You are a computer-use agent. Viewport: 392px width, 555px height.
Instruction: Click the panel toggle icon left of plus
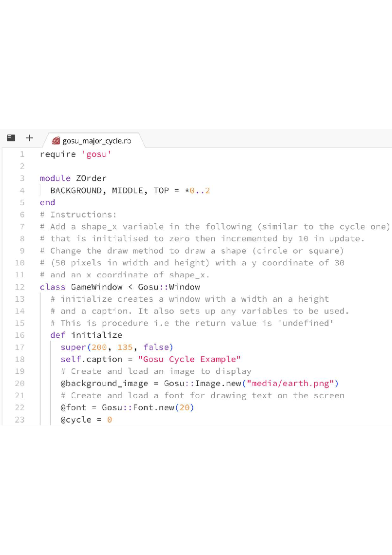[11, 138]
